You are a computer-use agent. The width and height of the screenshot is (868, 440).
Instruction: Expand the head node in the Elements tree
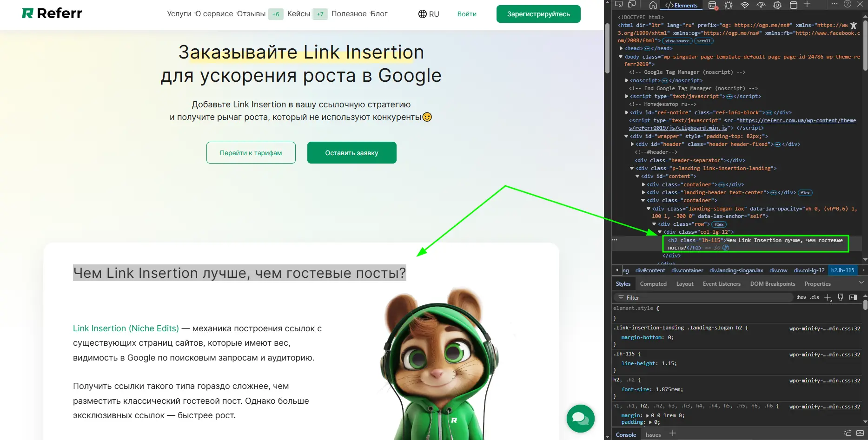622,48
